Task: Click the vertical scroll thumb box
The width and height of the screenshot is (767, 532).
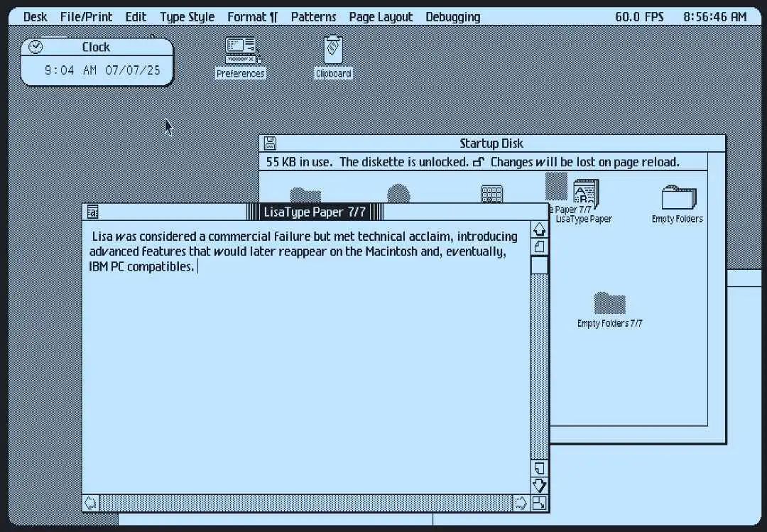Action: coord(539,265)
